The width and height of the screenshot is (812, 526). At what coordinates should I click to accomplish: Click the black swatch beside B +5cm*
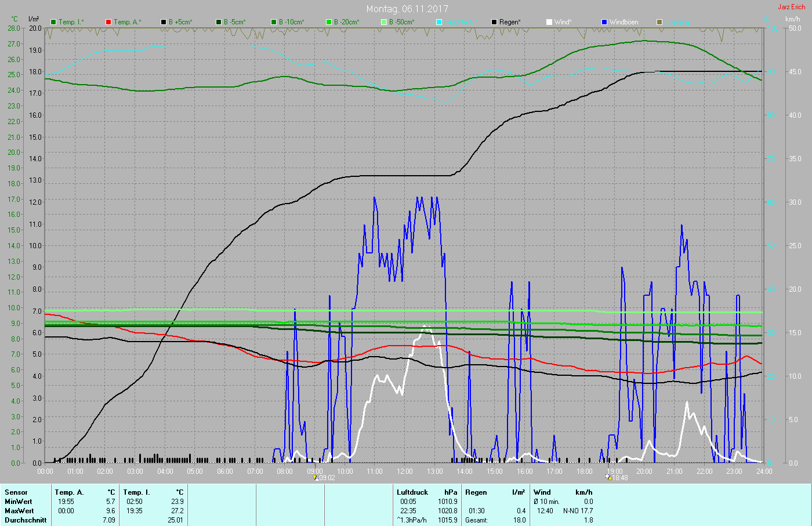(x=164, y=22)
